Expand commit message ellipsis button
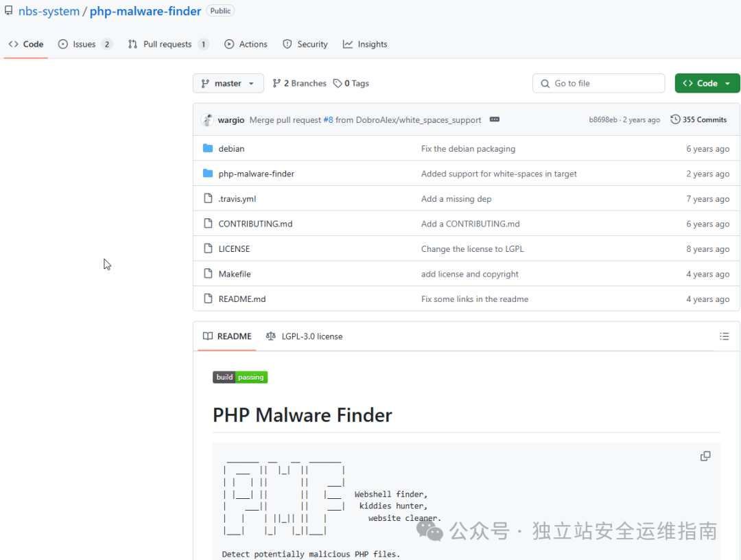741x560 pixels. 494,119
